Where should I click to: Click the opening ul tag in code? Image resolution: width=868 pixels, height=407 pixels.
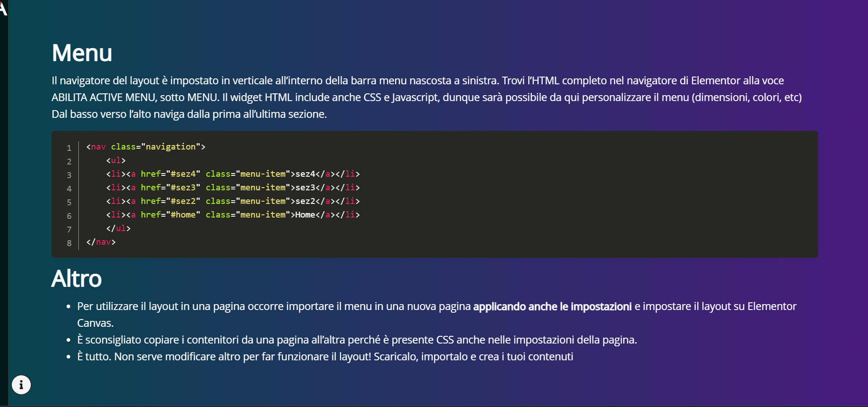click(x=116, y=160)
